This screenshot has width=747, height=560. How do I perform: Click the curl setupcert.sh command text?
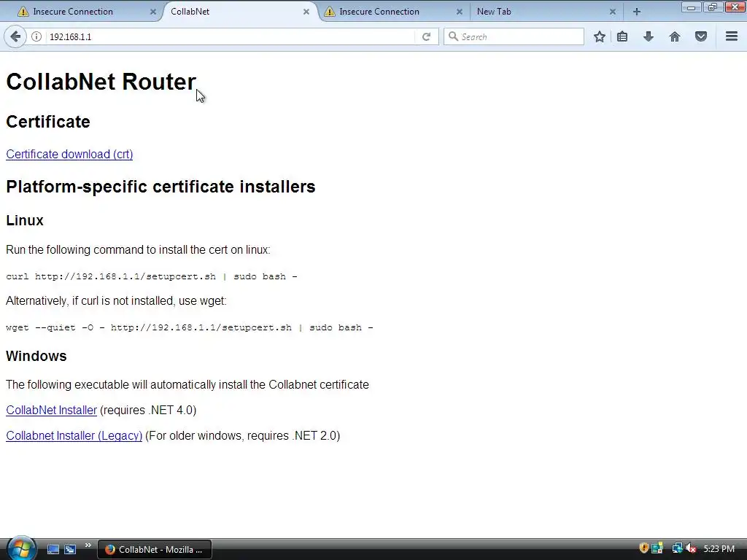pos(152,276)
